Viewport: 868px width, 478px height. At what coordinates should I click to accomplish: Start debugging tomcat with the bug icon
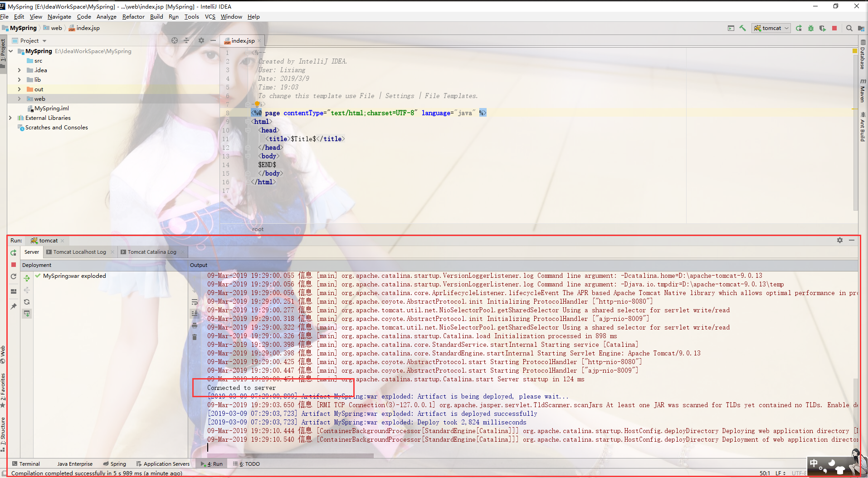[x=811, y=28]
